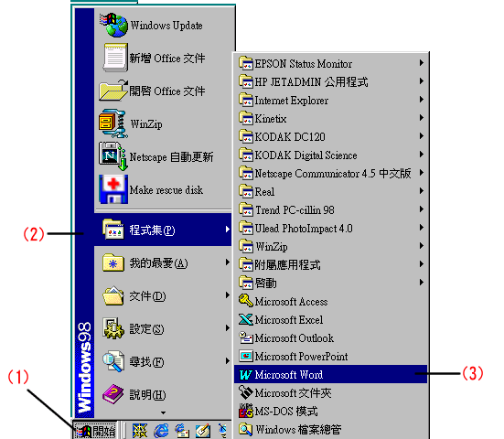Expand the 我的最愛 submenu arrow

pos(227,262)
